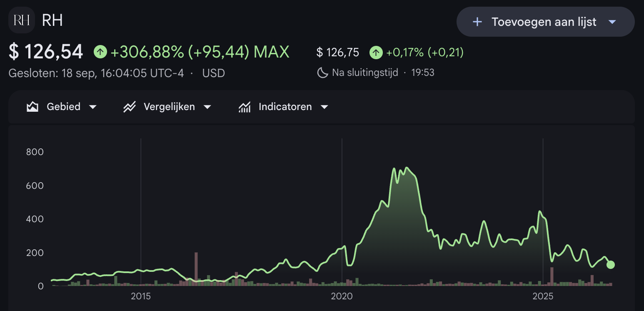
Task: Click the 200 y-axis label
Action: coord(35,253)
